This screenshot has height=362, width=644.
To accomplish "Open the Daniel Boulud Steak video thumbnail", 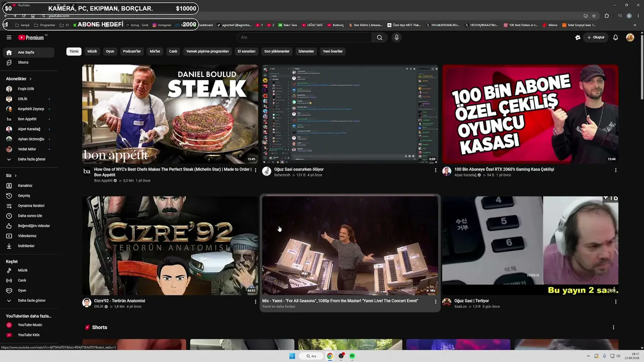I will 170,114.
